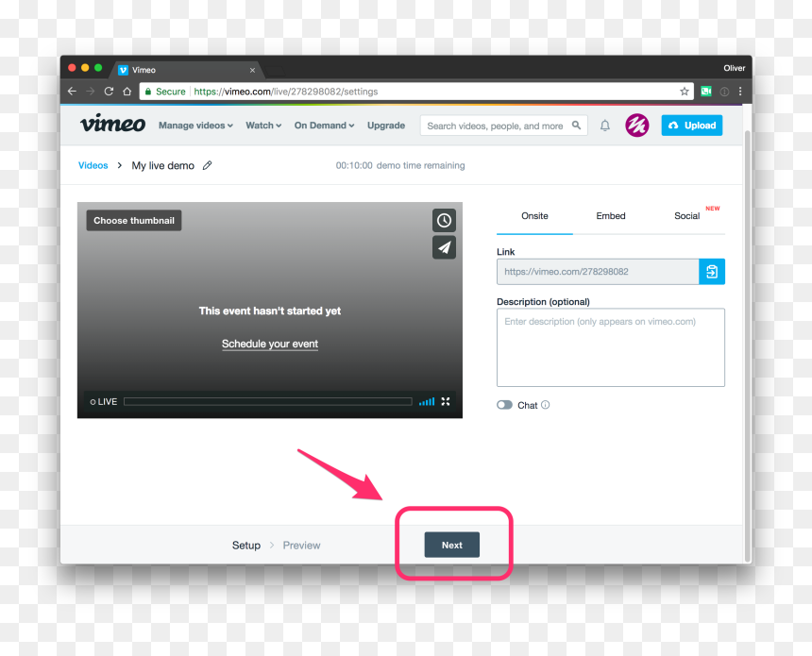The width and height of the screenshot is (812, 656).
Task: Click the search magnifier icon
Action: [576, 126]
